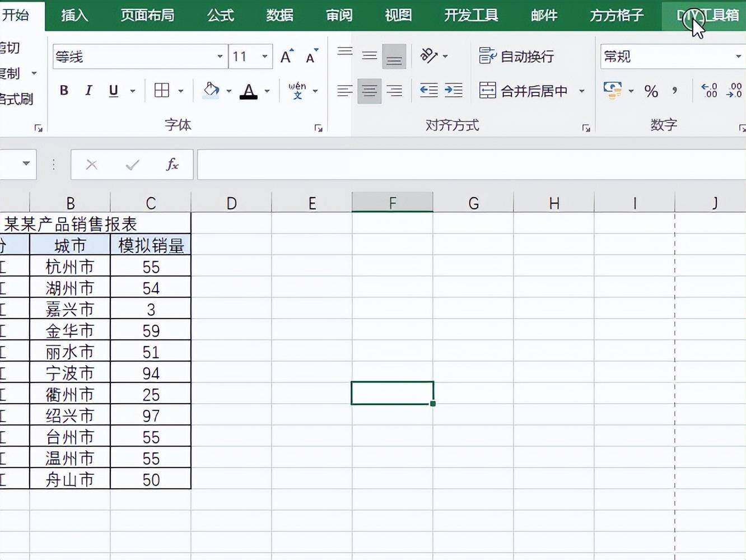
Task: Toggle Bold formatting
Action: pyautogui.click(x=64, y=90)
